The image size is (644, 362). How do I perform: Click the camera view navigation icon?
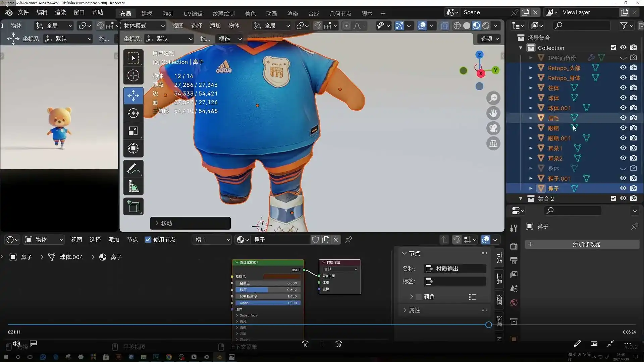[x=493, y=128]
